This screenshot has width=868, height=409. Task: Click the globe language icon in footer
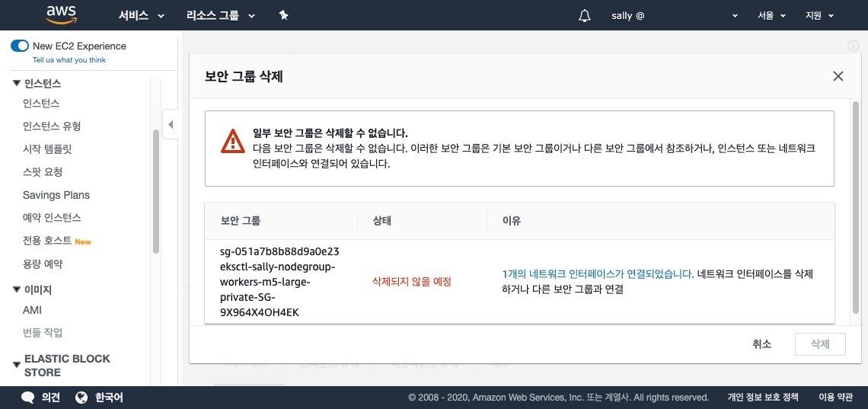point(82,398)
